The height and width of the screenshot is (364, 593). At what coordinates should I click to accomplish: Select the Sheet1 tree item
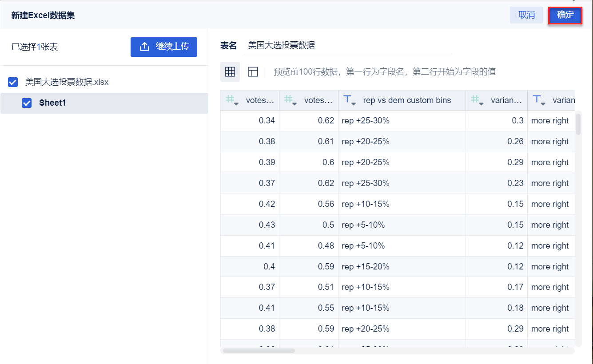click(52, 103)
